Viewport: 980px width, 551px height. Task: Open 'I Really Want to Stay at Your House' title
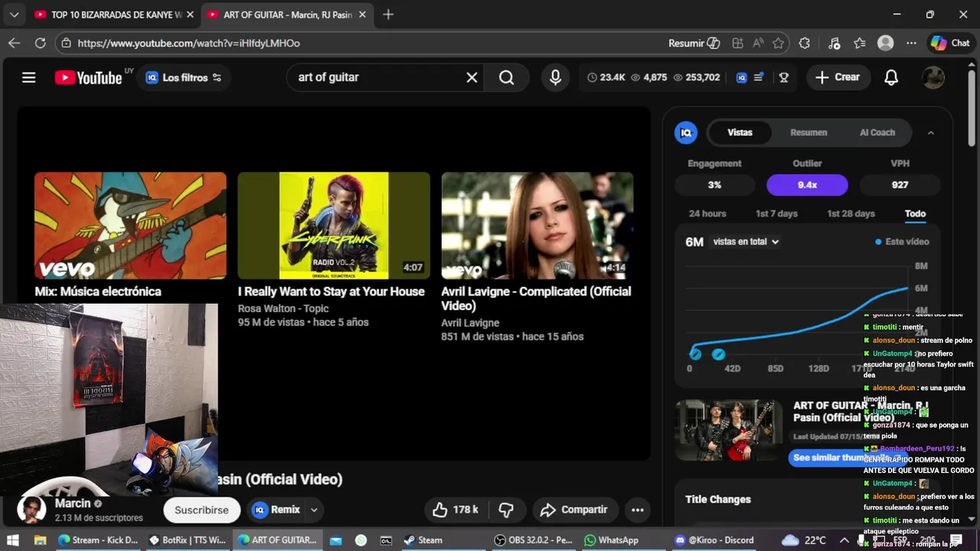331,292
